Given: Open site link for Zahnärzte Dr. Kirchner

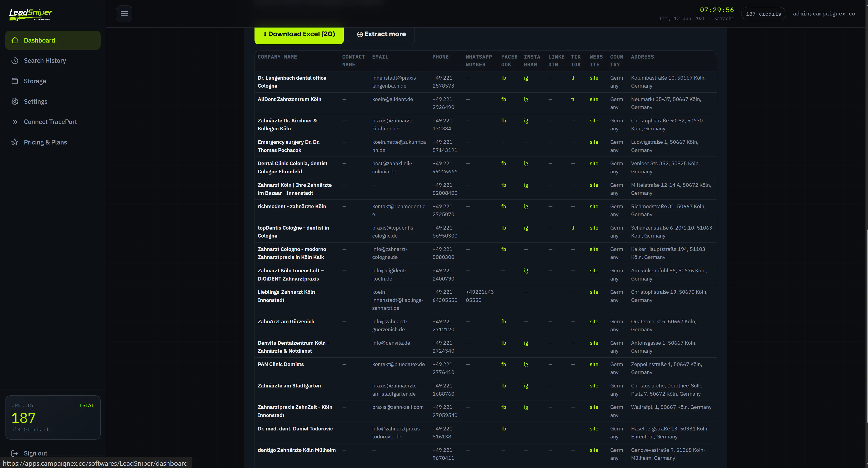Looking at the screenshot, I should tap(594, 121).
